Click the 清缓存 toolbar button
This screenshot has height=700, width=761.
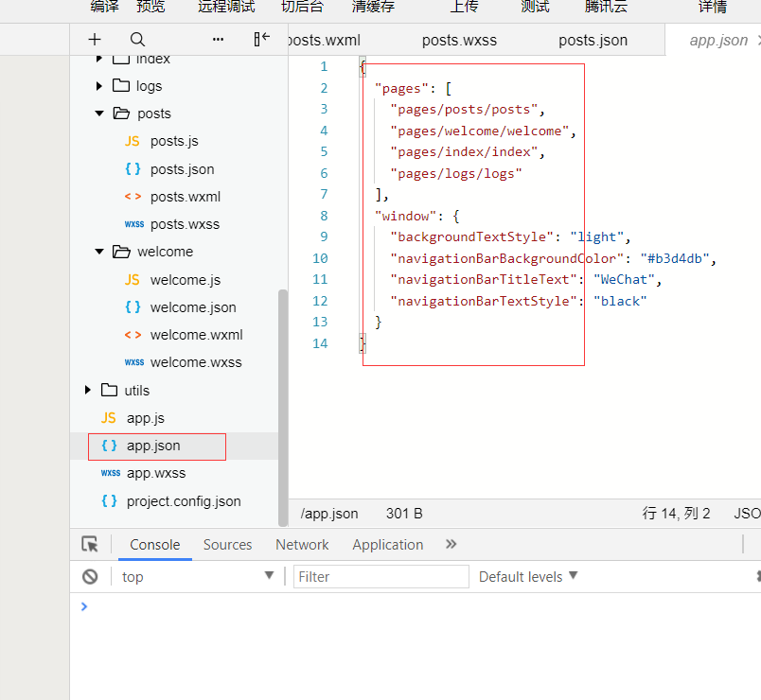pyautogui.click(x=373, y=7)
